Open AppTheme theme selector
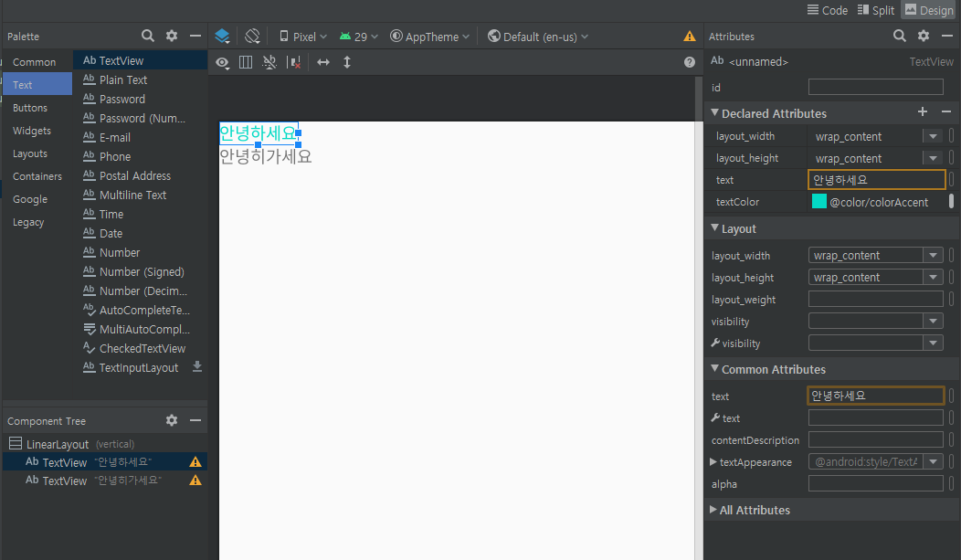Image resolution: width=961 pixels, height=560 pixels. (x=429, y=37)
